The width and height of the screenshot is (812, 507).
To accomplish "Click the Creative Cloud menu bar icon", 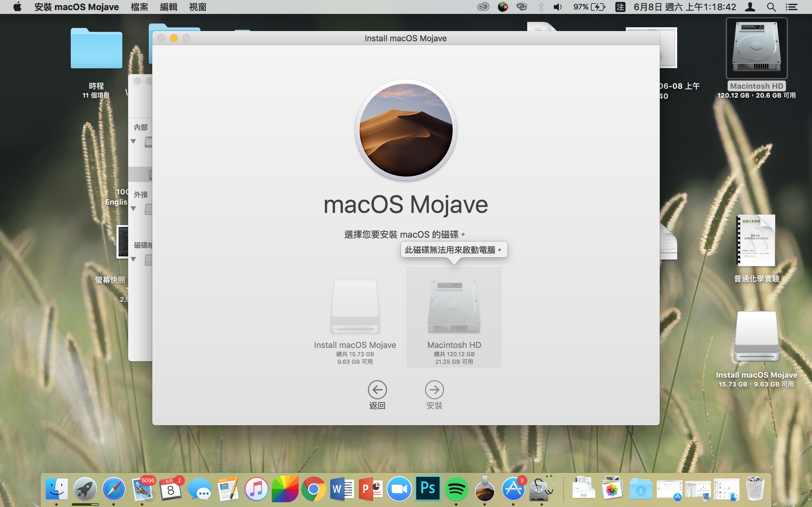I will (483, 7).
